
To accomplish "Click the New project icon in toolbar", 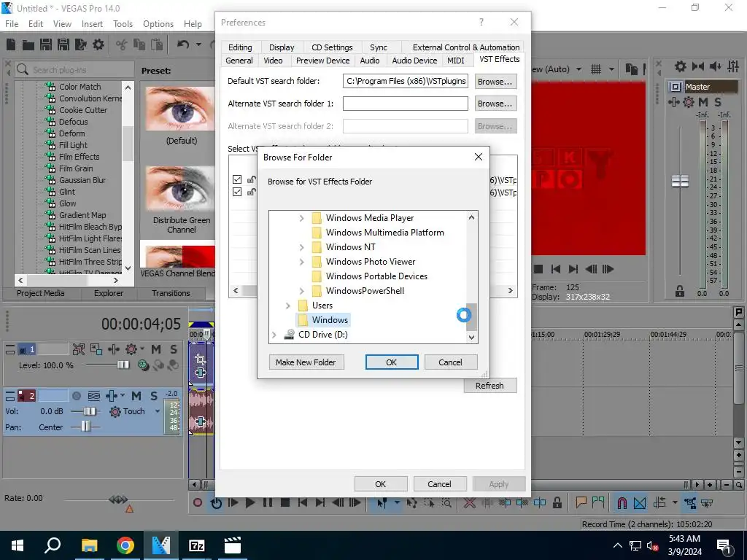I will click(11, 44).
